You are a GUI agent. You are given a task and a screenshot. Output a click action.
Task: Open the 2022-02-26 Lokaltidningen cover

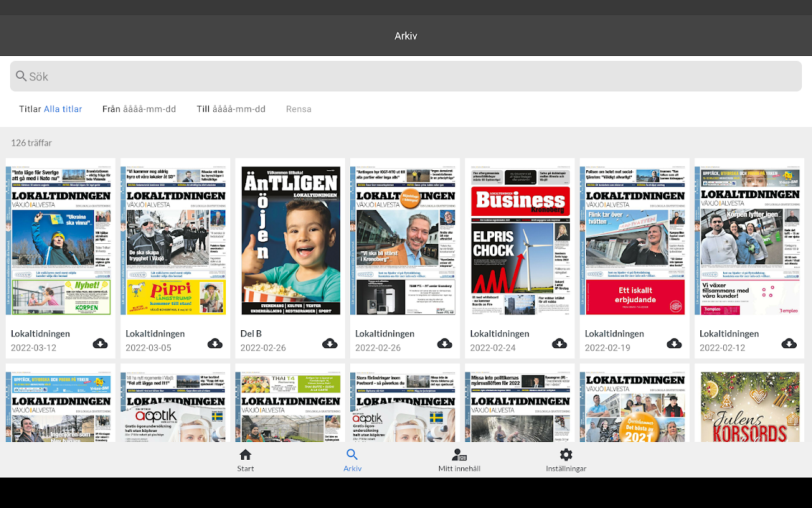point(405,241)
